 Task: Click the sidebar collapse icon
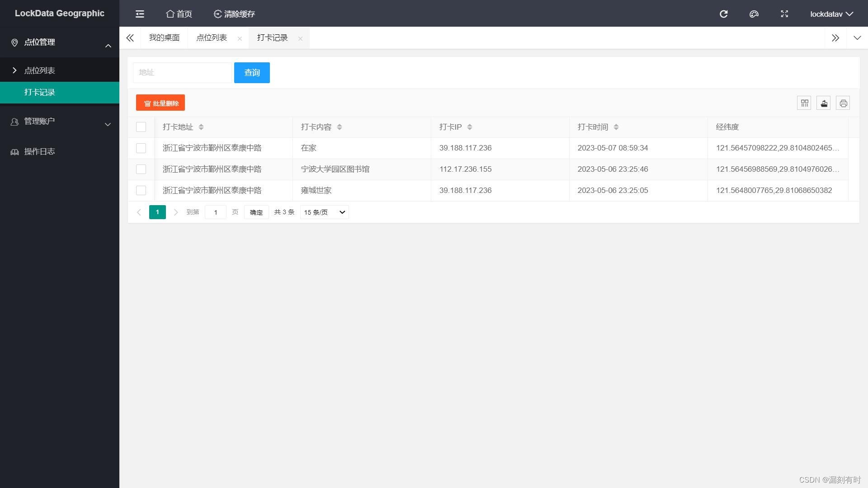pos(140,13)
